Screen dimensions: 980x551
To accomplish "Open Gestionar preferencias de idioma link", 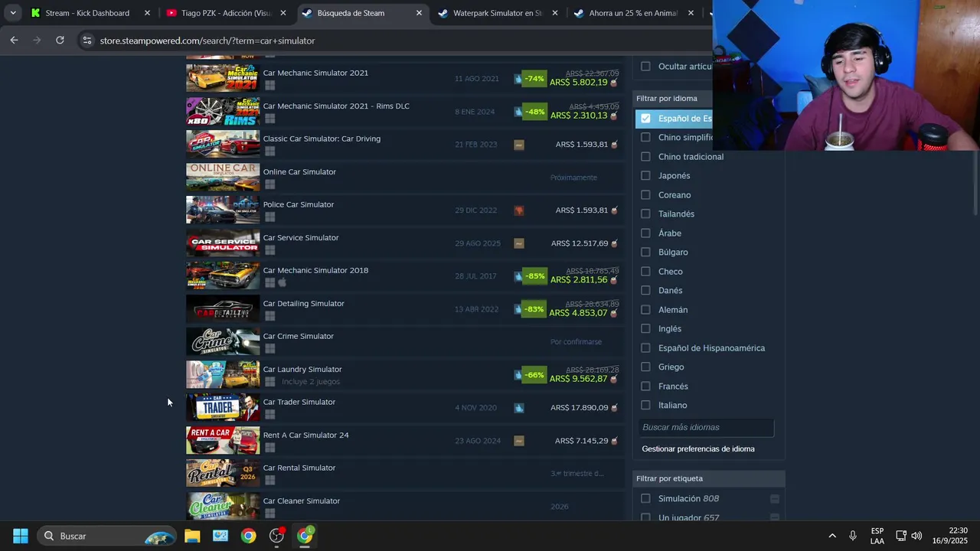I will (698, 449).
